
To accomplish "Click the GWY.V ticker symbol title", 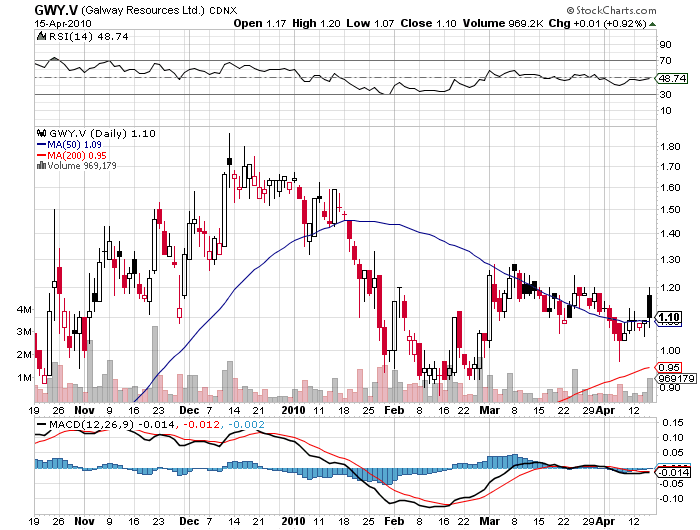I will click(x=56, y=10).
